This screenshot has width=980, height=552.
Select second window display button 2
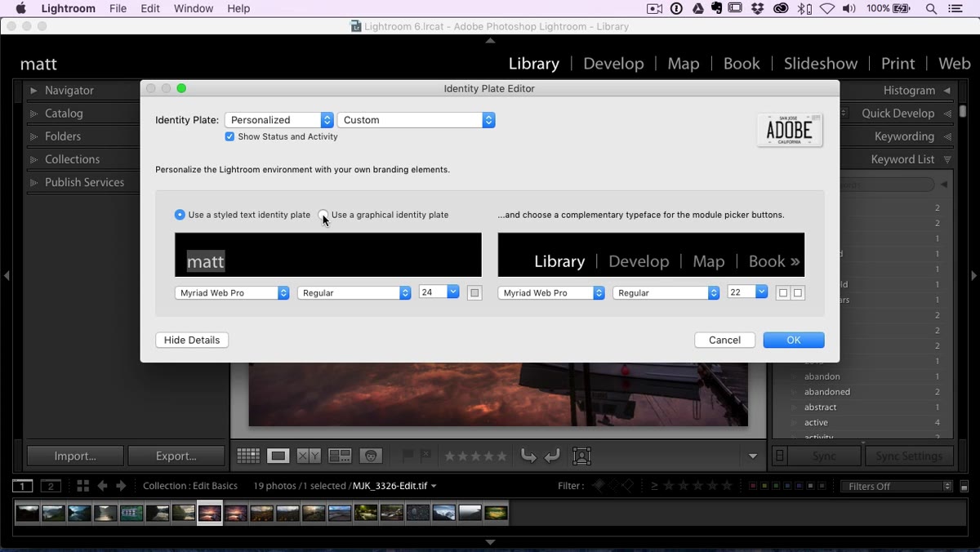coord(51,486)
